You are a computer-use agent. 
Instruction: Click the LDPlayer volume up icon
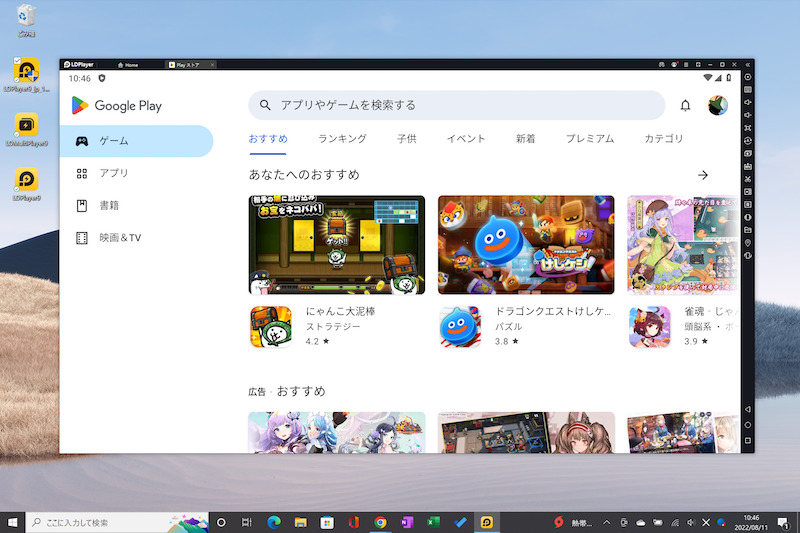click(748, 102)
